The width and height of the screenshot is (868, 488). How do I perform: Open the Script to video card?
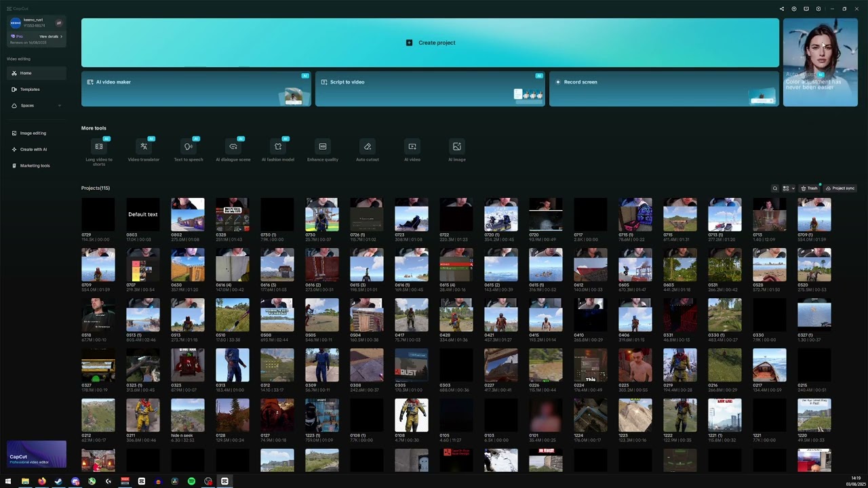coord(430,89)
